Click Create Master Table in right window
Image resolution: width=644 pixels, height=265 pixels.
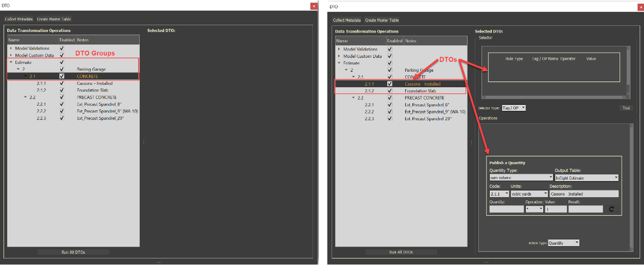coord(382,20)
